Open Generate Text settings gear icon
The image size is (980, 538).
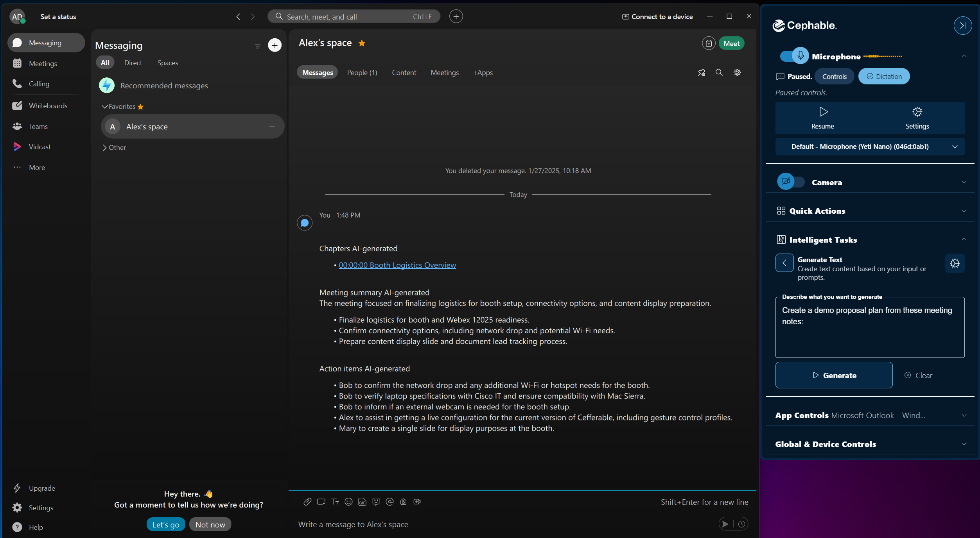(955, 263)
